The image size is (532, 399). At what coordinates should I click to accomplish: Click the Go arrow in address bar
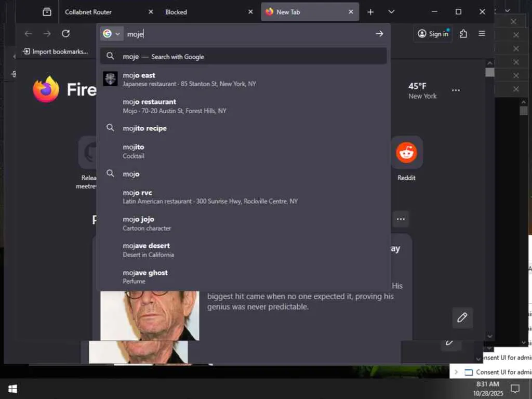click(x=379, y=34)
